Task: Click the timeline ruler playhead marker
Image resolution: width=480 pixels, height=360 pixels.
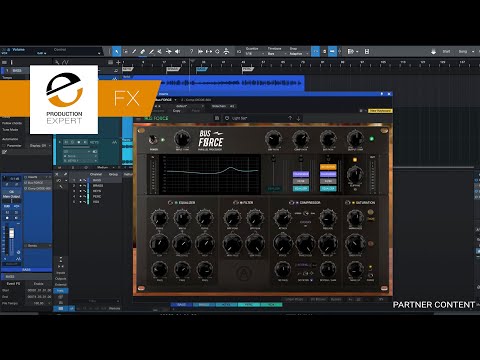Action: click(x=192, y=61)
